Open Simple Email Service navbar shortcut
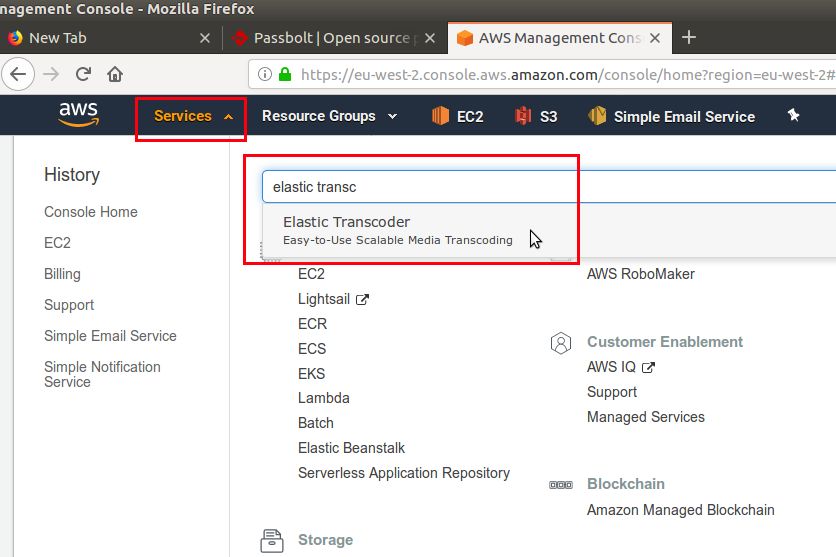This screenshot has height=557, width=836. coord(671,116)
